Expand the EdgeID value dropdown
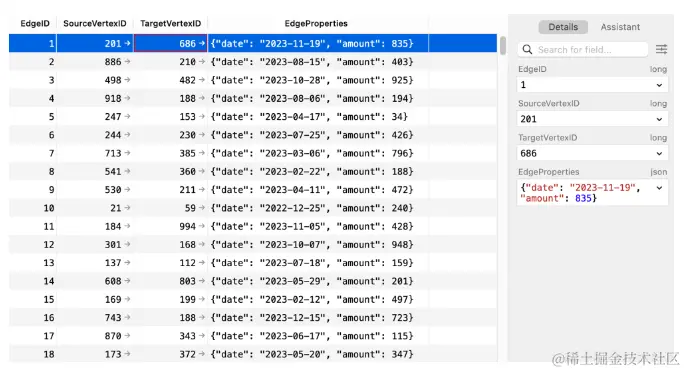685x372 pixels. (x=659, y=85)
